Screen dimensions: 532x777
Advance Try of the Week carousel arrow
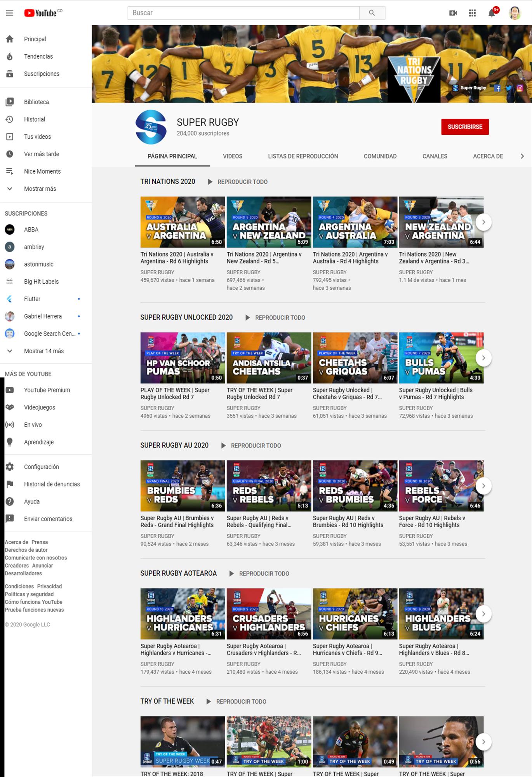tap(483, 742)
